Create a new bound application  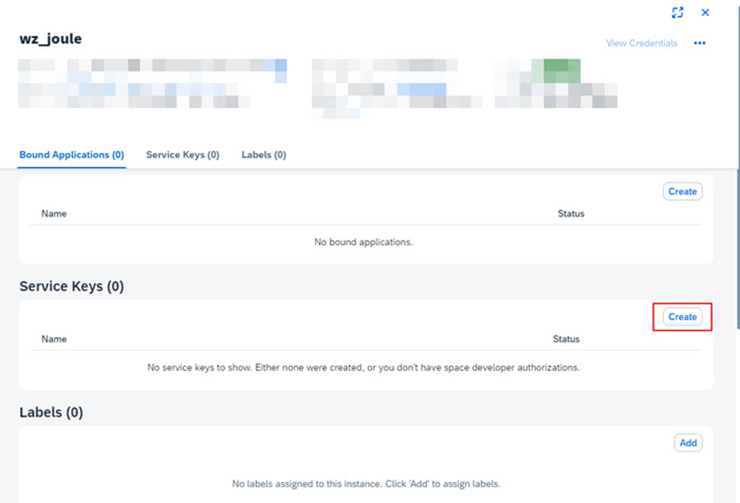pyautogui.click(x=682, y=191)
